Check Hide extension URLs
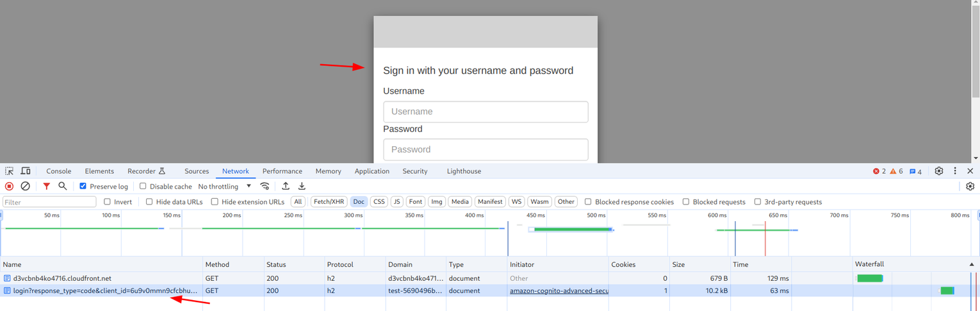This screenshot has height=311, width=980. [x=215, y=202]
